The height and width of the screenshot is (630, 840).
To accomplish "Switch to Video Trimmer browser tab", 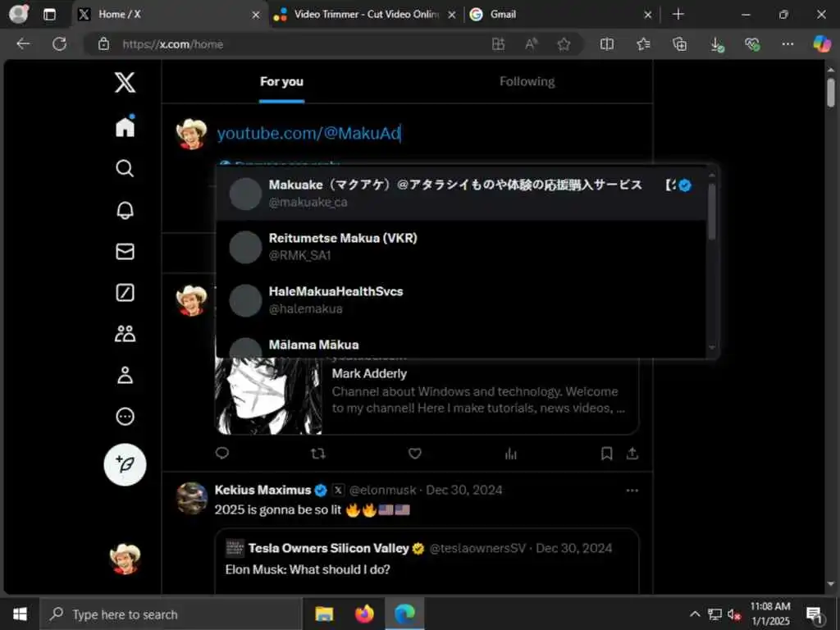I will pos(365,15).
